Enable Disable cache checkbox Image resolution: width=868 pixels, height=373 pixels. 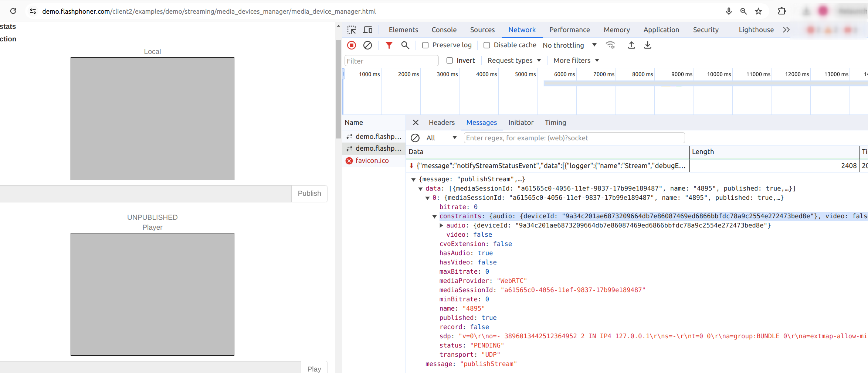click(487, 45)
